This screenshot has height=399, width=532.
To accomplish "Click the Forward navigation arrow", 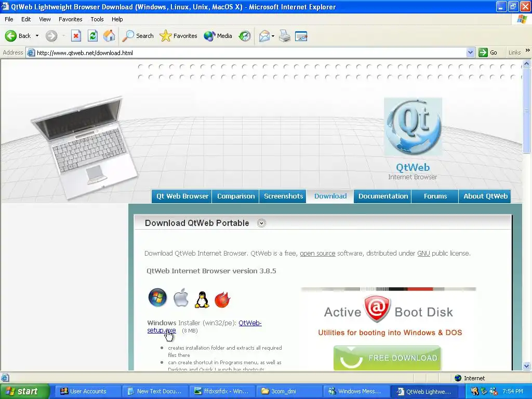I will 51,36.
